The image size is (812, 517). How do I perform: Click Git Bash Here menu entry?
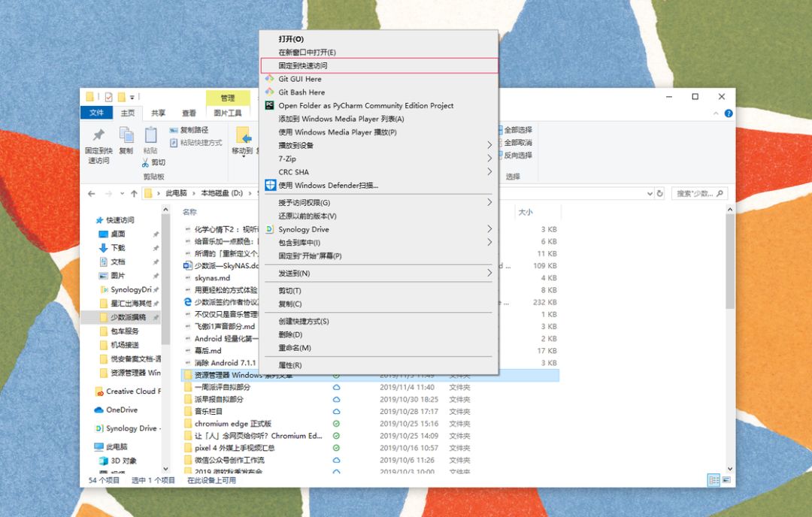click(x=379, y=92)
